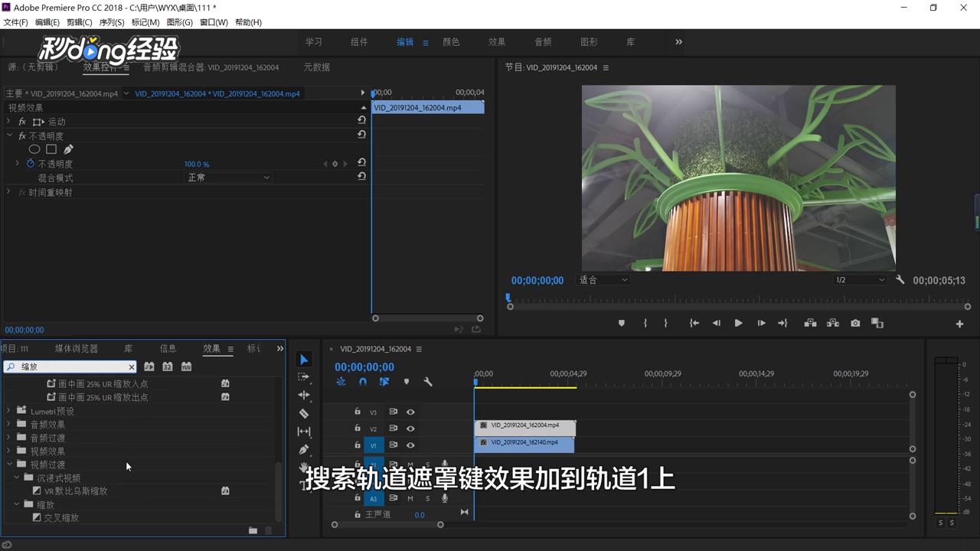Expand the audio effects folder
Viewport: 980px width, 551px height.
click(9, 424)
